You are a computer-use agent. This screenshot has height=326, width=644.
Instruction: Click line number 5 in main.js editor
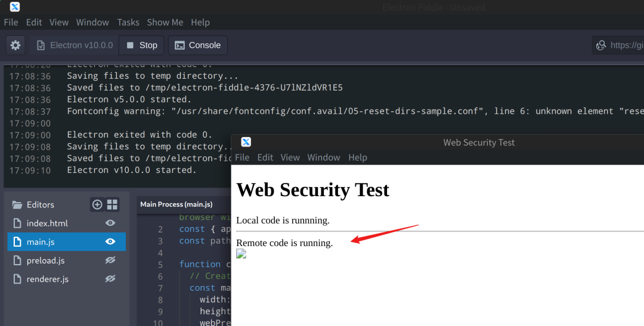tap(160, 265)
